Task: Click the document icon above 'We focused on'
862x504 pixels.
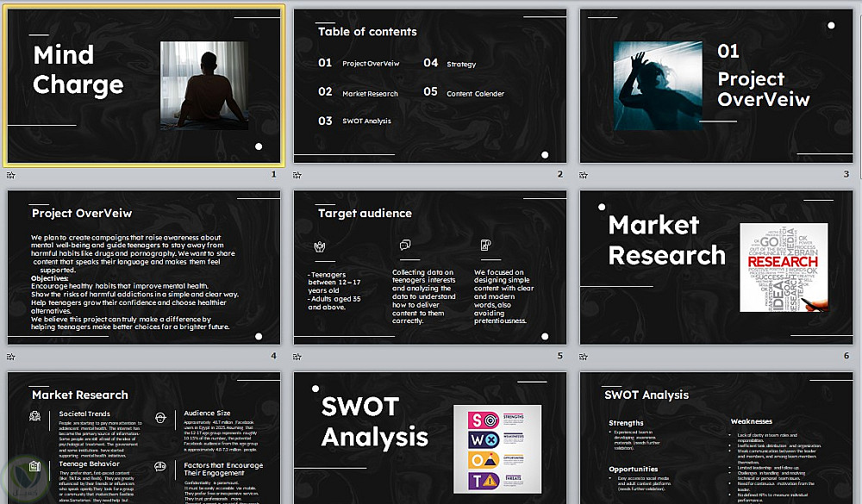Action: coord(485,245)
